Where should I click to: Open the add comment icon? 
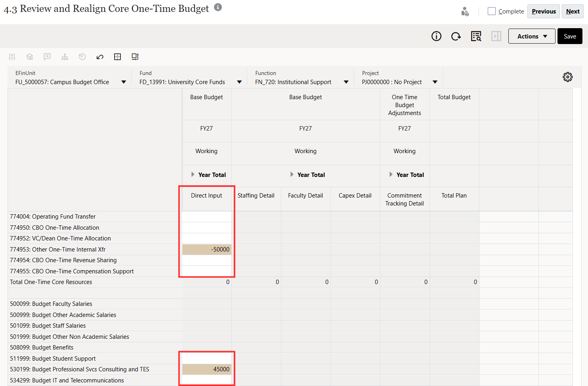47,57
